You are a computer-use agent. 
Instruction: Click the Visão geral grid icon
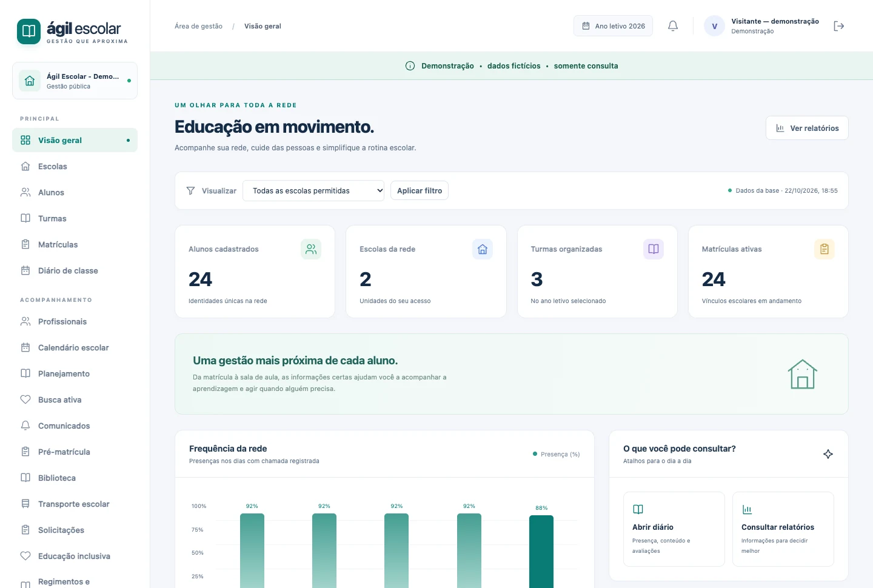tap(25, 140)
